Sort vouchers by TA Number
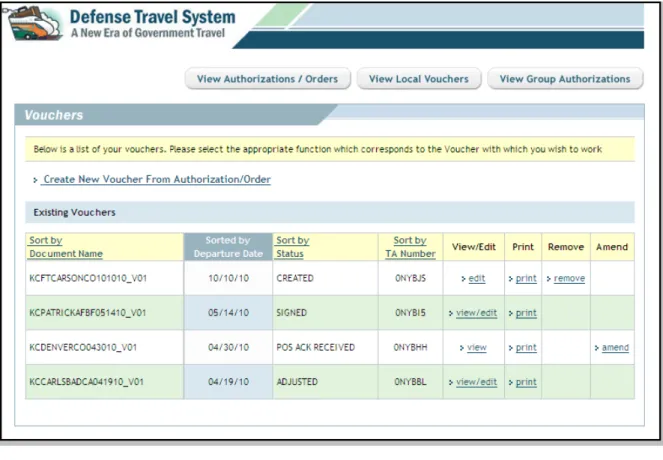This screenshot has width=663, height=460. 410,247
